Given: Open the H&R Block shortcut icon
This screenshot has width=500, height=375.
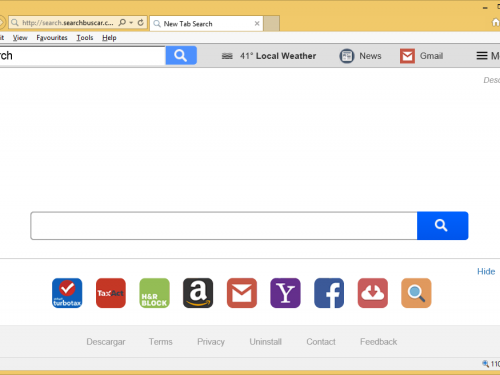Looking at the screenshot, I should click(x=154, y=293).
